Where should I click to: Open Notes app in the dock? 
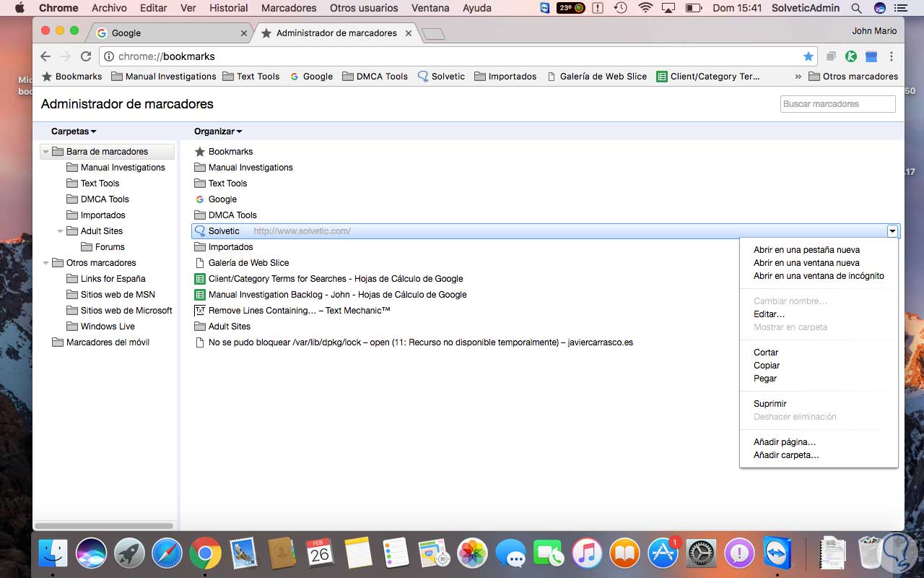click(x=358, y=554)
